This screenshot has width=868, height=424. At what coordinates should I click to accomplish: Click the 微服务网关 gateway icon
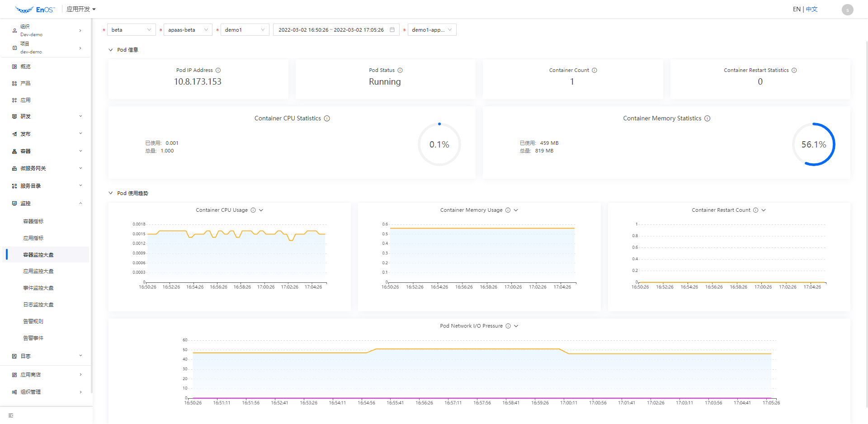[x=14, y=168]
